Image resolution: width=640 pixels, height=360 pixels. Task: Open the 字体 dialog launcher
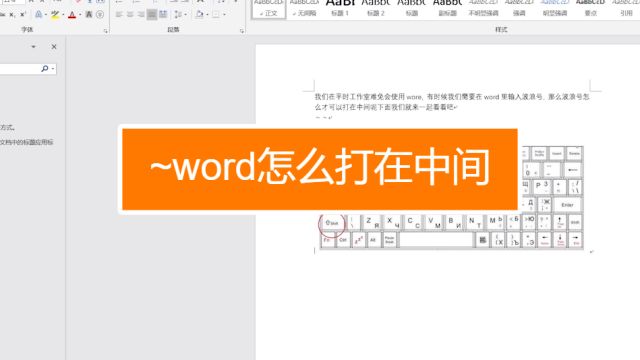pyautogui.click(x=106, y=31)
